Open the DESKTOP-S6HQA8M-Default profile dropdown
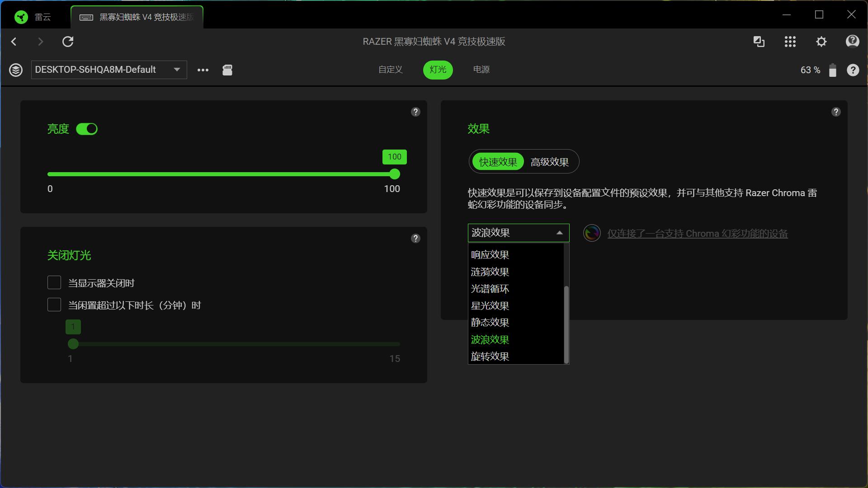This screenshot has width=868, height=488. click(108, 70)
